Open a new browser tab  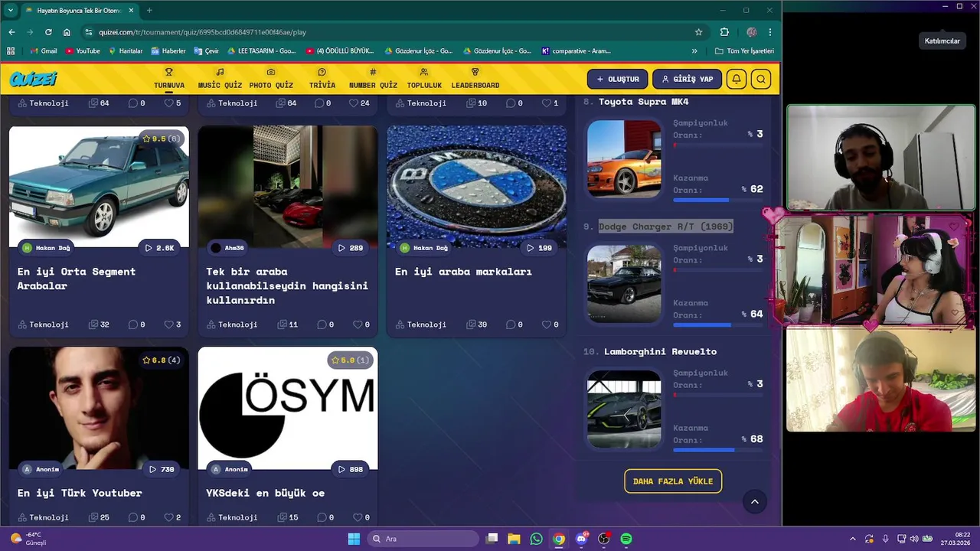(x=149, y=11)
